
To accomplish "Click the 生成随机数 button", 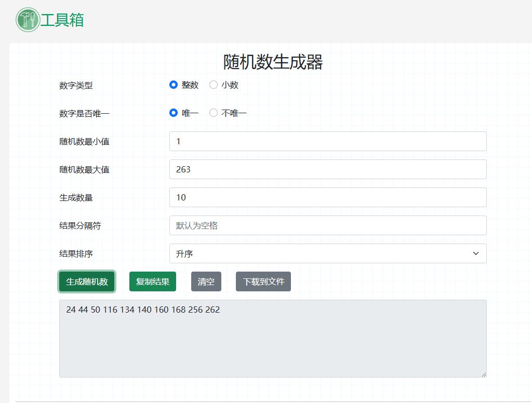I will click(87, 281).
